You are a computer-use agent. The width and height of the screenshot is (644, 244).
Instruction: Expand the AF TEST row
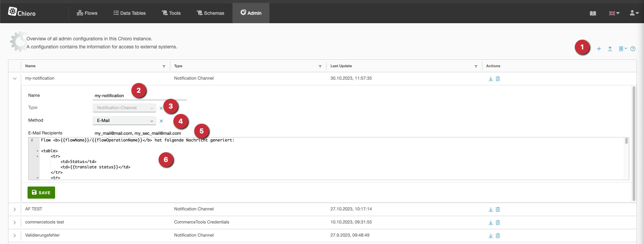coord(15,209)
